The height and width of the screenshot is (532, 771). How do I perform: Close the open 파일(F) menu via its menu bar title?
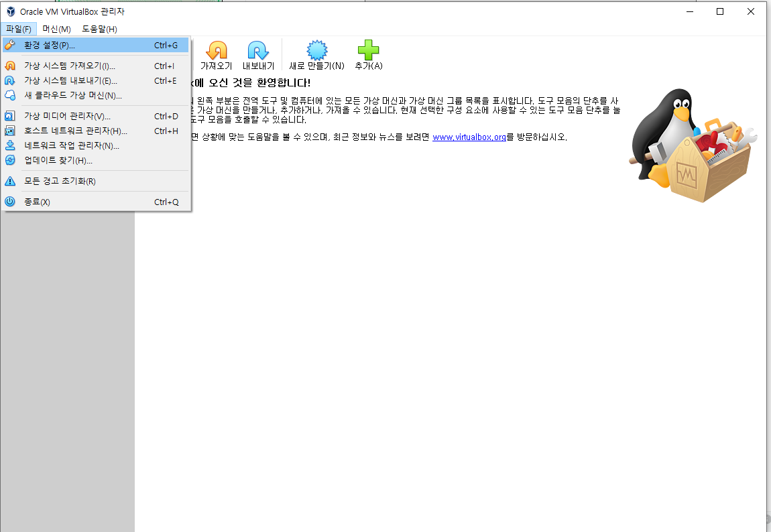click(19, 29)
